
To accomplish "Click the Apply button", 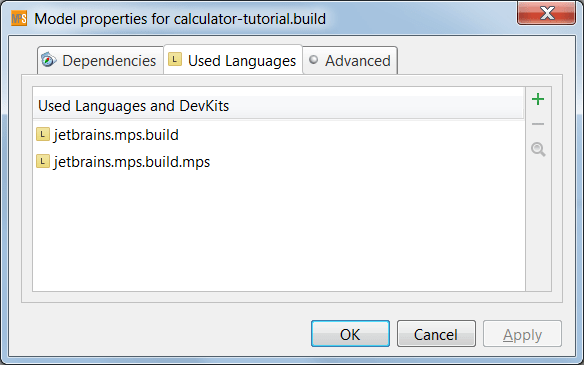I will point(522,334).
